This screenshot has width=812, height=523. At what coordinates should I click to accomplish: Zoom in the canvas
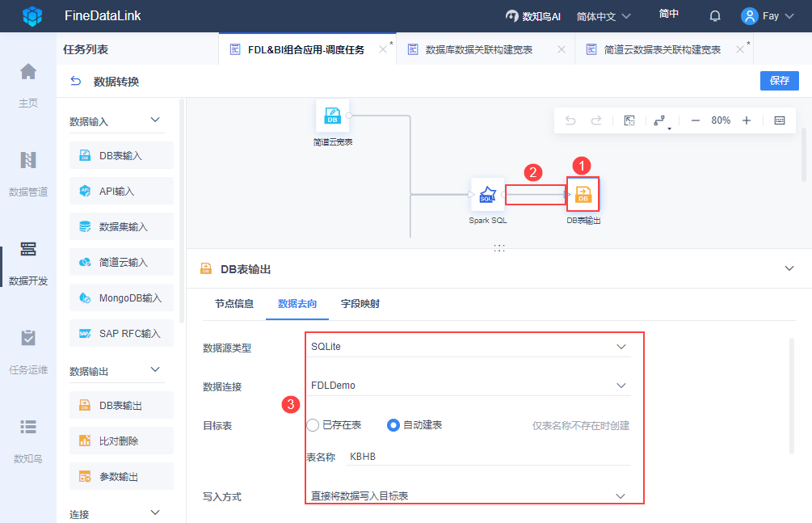coord(747,120)
